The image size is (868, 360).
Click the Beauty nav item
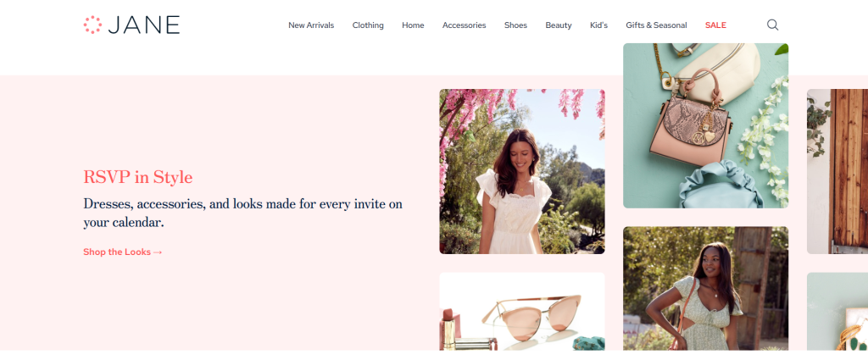pyautogui.click(x=558, y=25)
